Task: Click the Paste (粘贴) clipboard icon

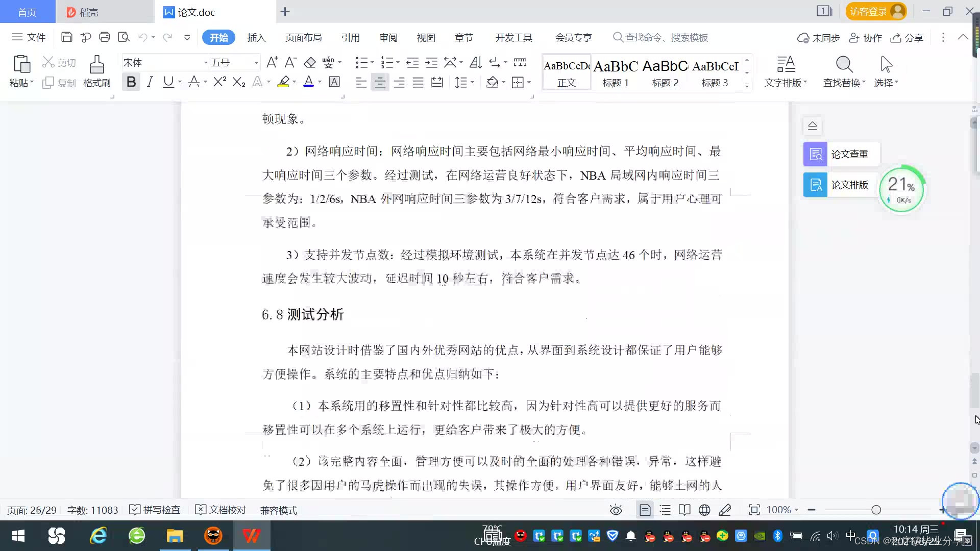Action: click(x=21, y=64)
